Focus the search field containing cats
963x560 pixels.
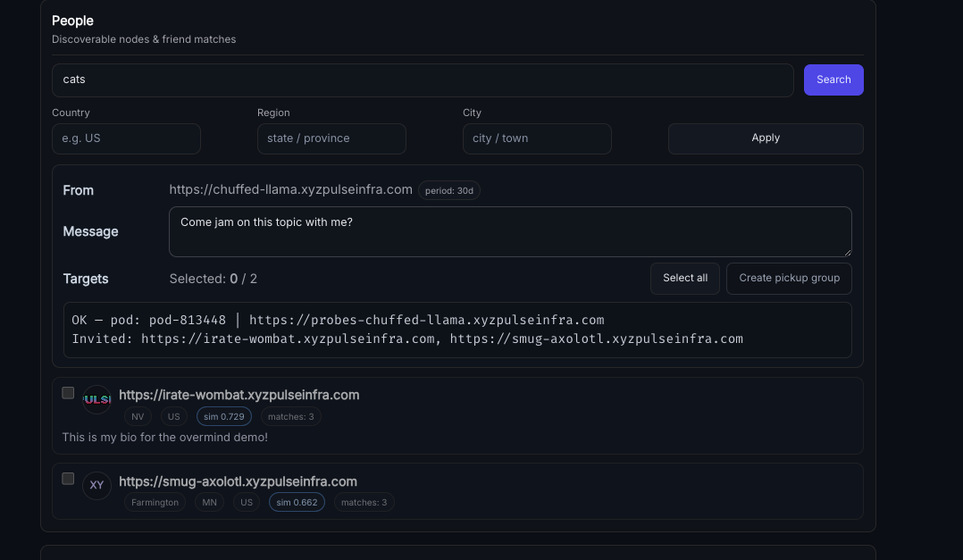pos(423,79)
